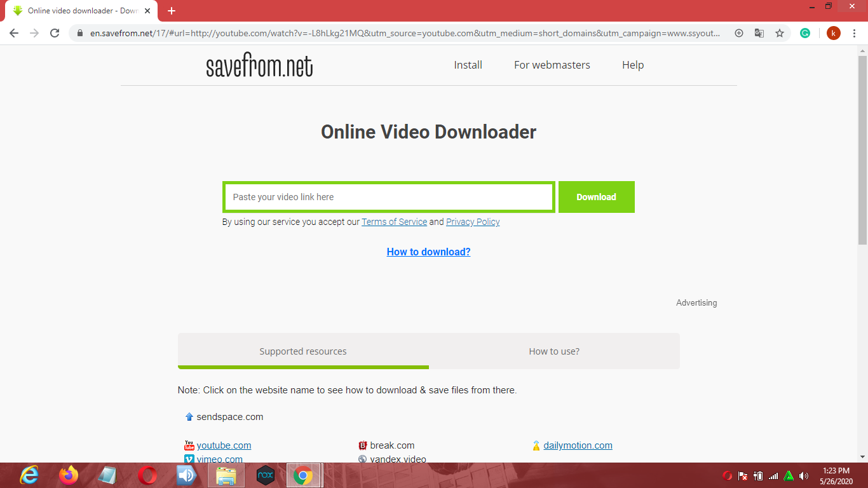Open a new browser tab
The width and height of the screenshot is (868, 488).
click(x=172, y=11)
